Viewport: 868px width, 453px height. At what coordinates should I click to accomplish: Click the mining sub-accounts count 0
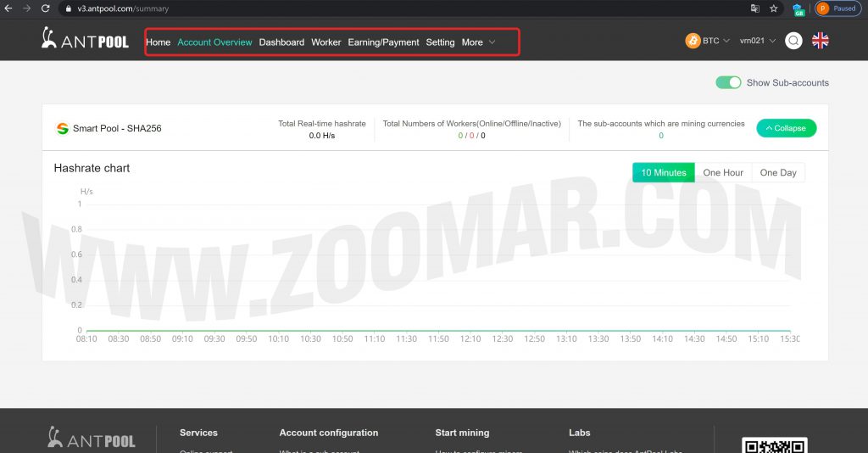pos(661,136)
